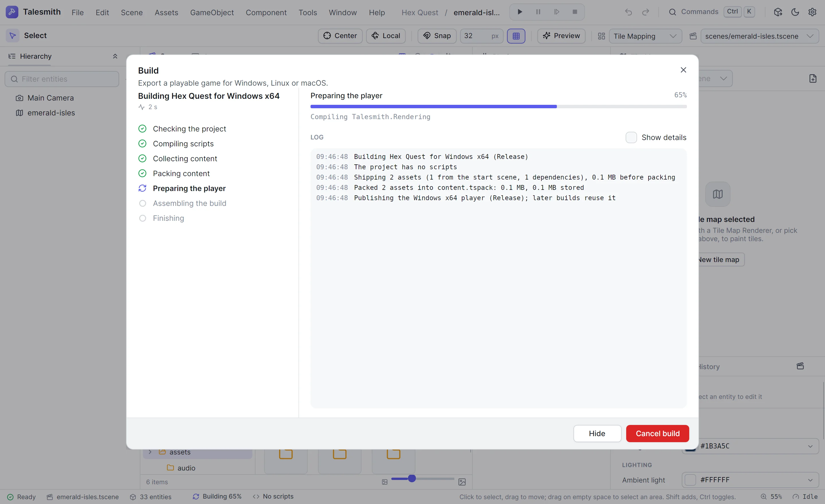Click the Ambient light white color swatch
The height and width of the screenshot is (504, 825).
point(690,480)
